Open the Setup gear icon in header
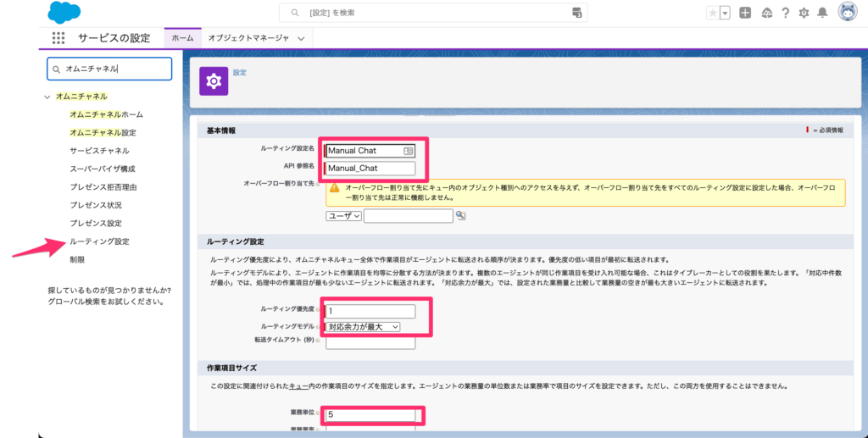 click(x=804, y=13)
